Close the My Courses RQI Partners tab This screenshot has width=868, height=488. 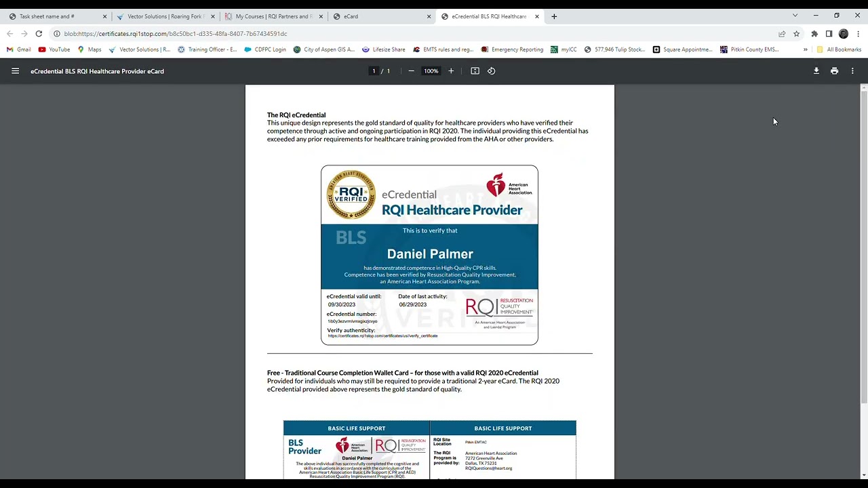321,16
